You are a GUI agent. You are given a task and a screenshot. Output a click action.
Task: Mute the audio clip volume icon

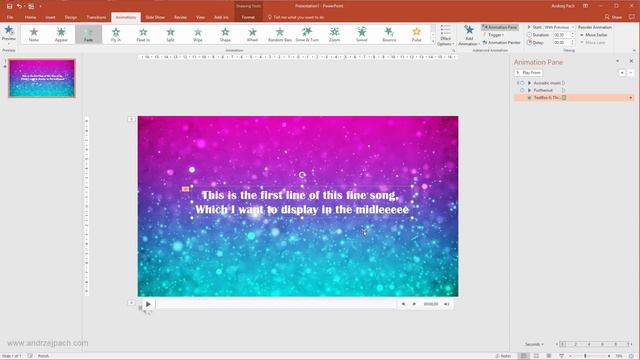[x=447, y=304]
